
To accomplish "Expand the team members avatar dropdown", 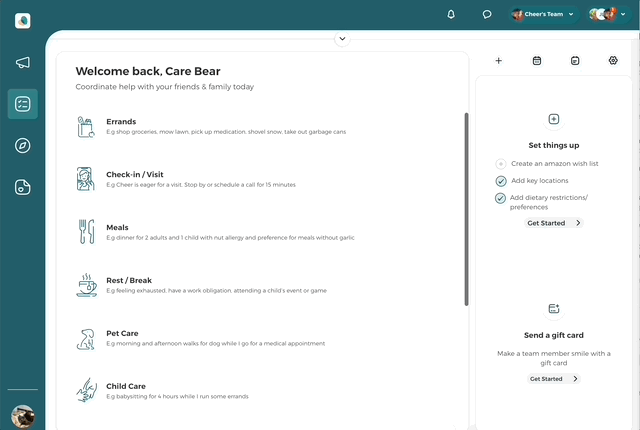I will tap(608, 14).
